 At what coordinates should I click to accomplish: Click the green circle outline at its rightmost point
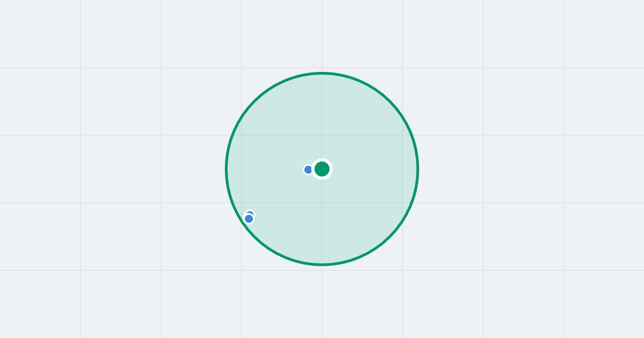418,169
